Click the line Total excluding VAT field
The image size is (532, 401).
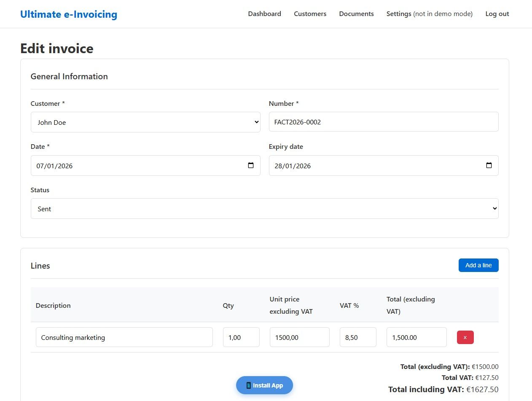pos(416,337)
